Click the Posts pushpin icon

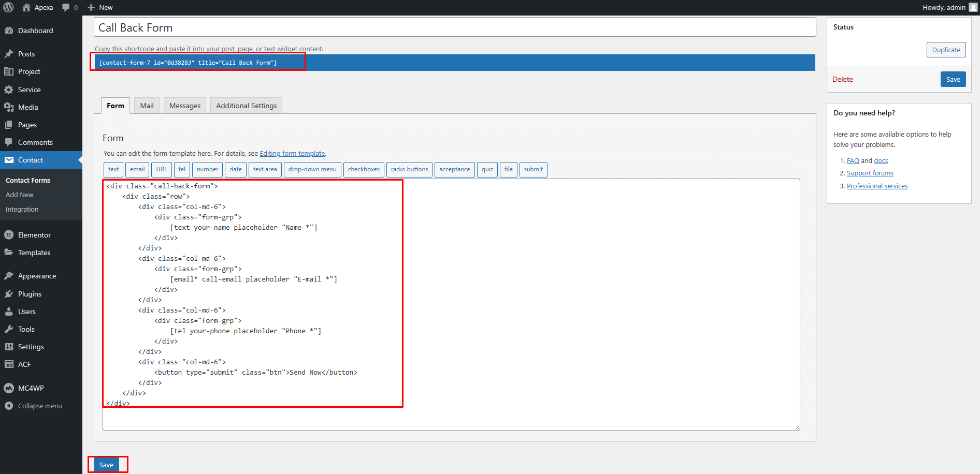click(x=9, y=54)
